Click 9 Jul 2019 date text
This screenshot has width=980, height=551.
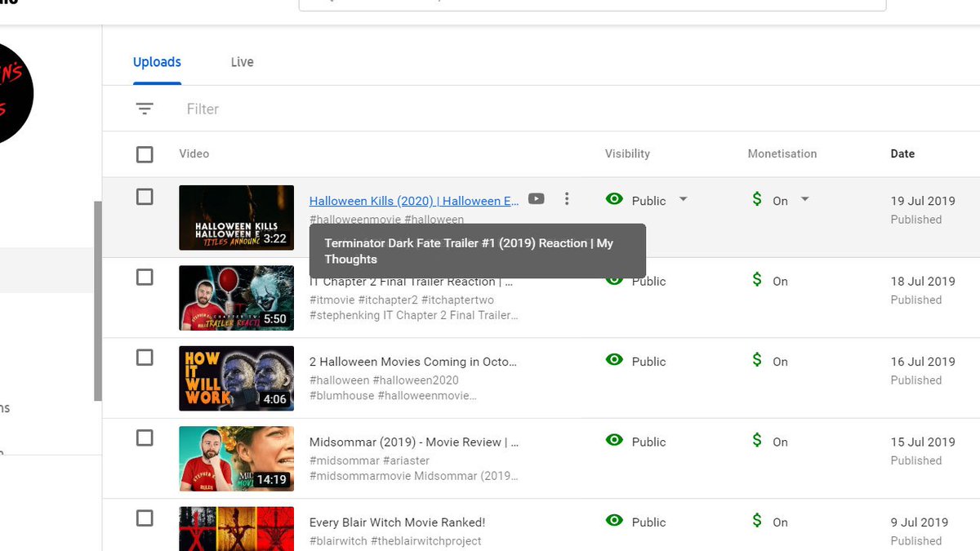[x=920, y=522]
